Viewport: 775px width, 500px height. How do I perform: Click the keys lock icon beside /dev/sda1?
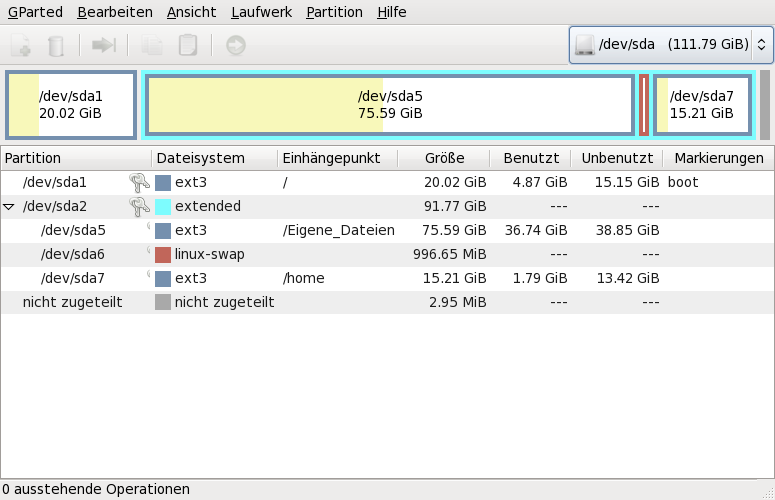(x=139, y=182)
